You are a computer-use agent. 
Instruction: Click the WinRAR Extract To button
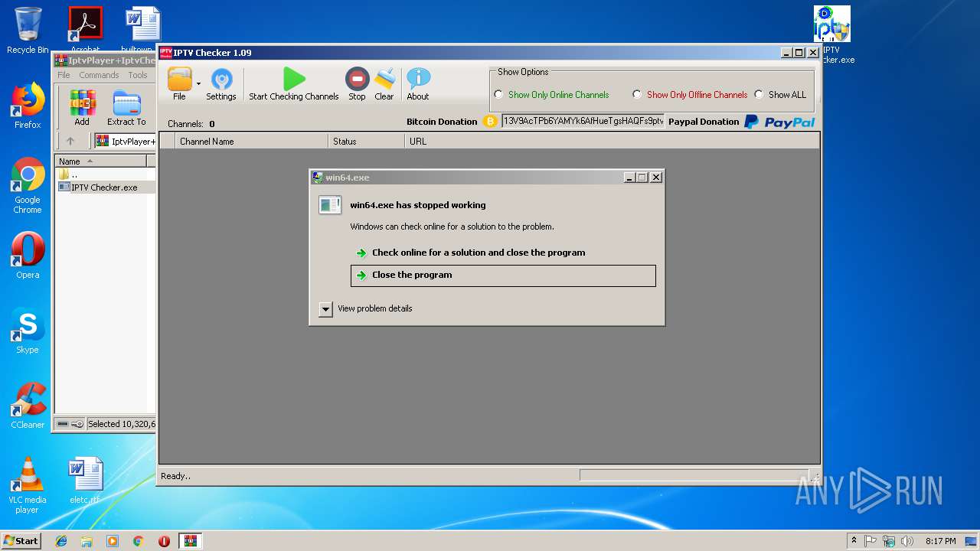[126, 108]
